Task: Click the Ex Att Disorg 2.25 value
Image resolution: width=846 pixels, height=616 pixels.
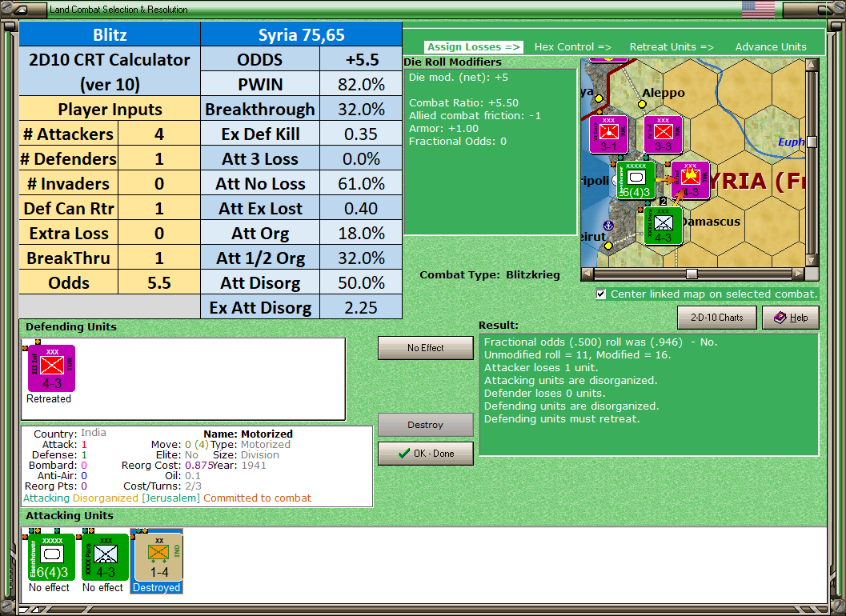Action: pyautogui.click(x=361, y=308)
